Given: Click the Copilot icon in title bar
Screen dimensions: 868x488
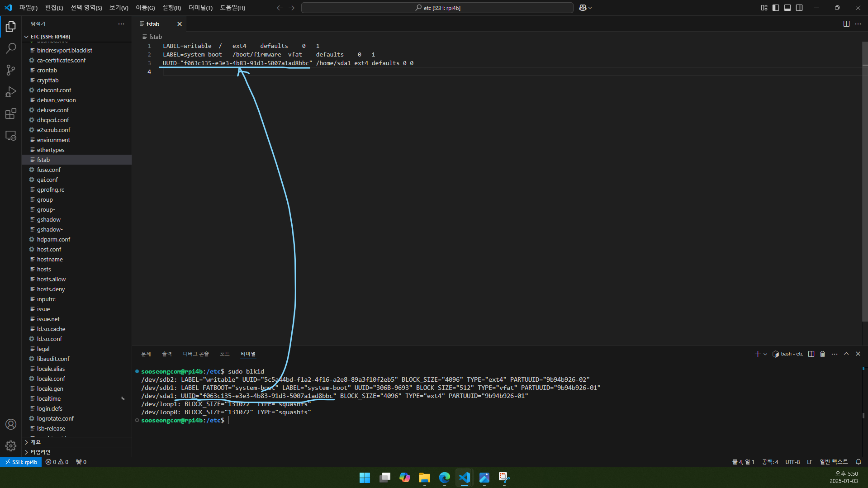Looking at the screenshot, I should [583, 8].
